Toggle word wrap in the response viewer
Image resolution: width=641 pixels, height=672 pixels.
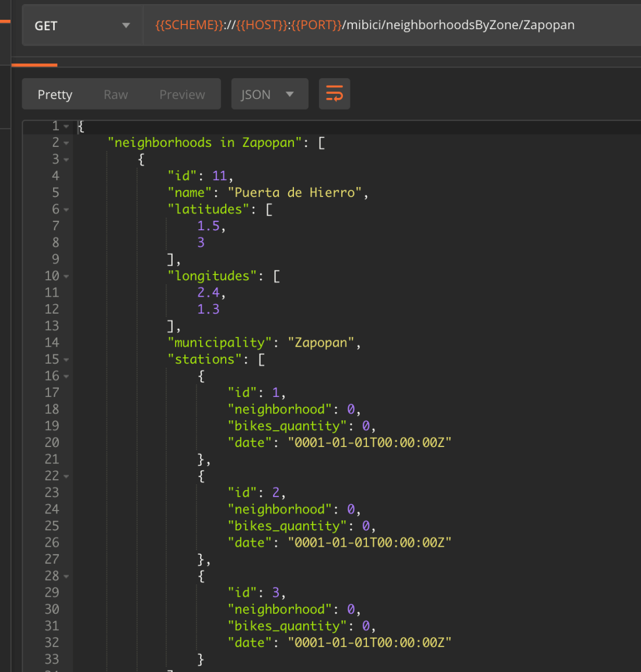(334, 94)
